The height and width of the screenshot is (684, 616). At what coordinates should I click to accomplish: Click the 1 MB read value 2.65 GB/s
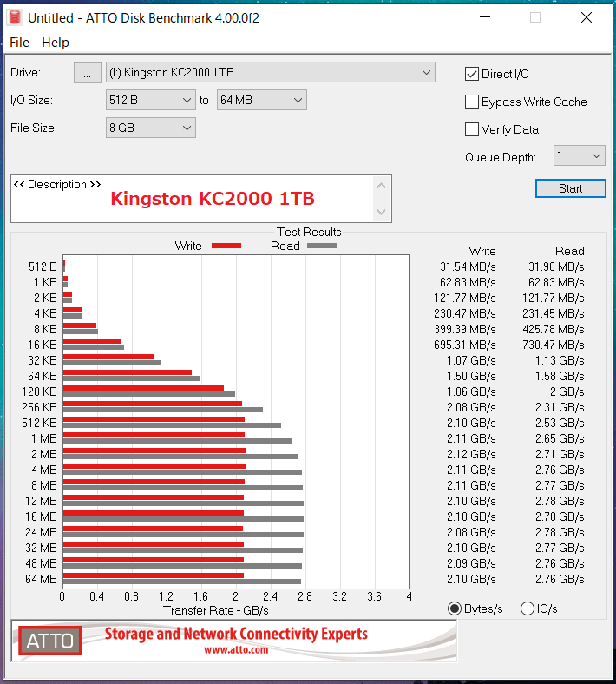(x=560, y=438)
